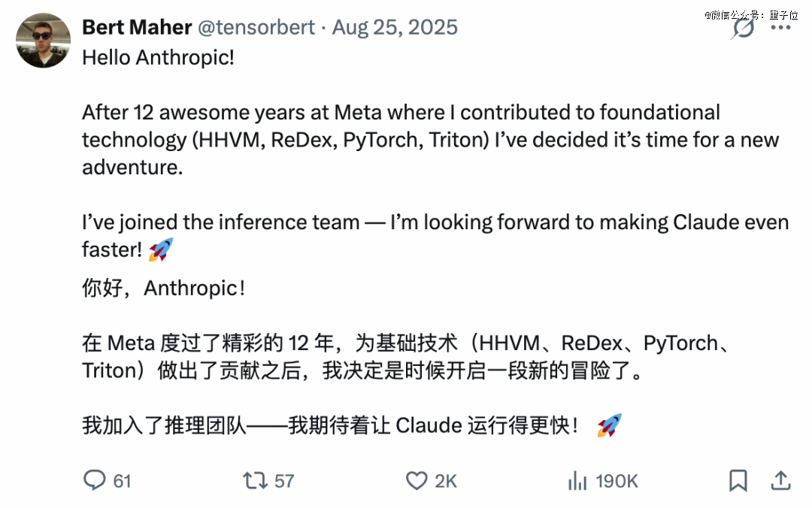
Task: Click the Aug 25, 2025 timestamp
Action: (x=395, y=28)
